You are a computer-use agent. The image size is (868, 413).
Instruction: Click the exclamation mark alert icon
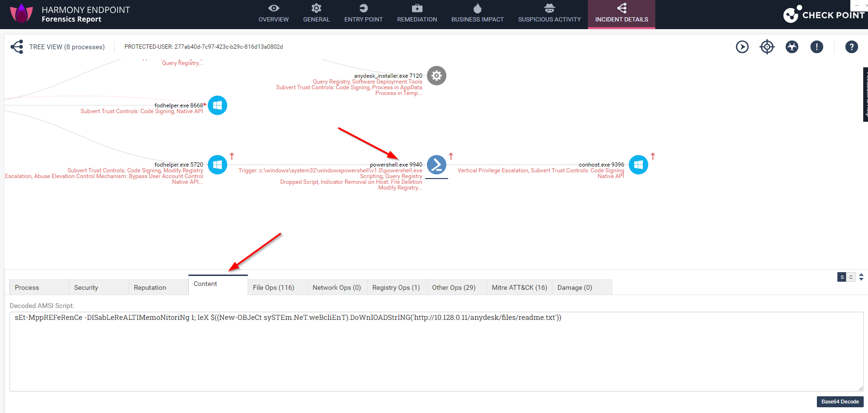click(x=817, y=47)
